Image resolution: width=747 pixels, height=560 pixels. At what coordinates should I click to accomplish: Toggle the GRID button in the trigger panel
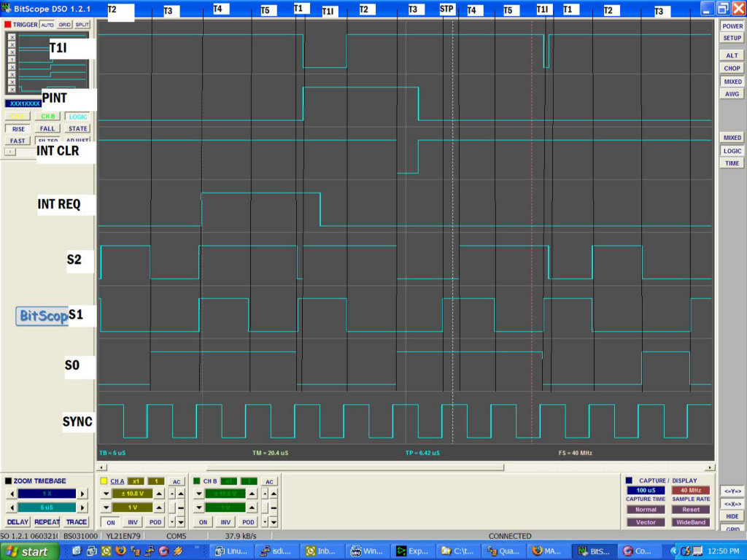(64, 24)
